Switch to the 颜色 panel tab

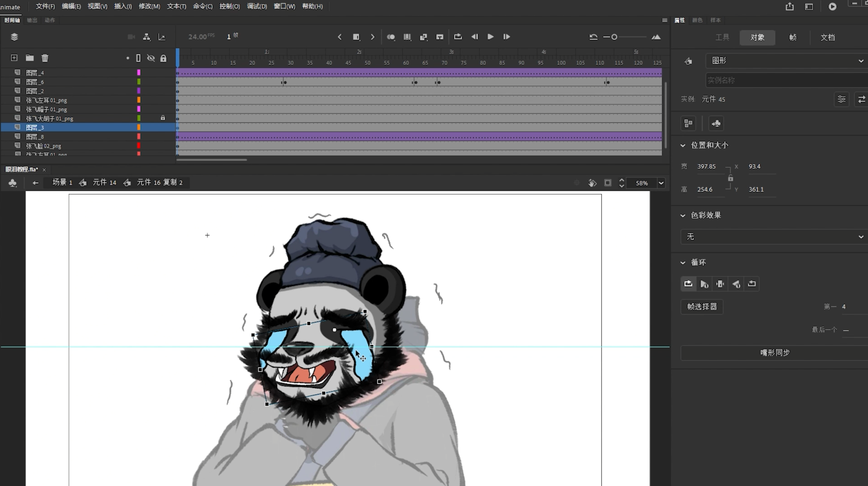[697, 20]
